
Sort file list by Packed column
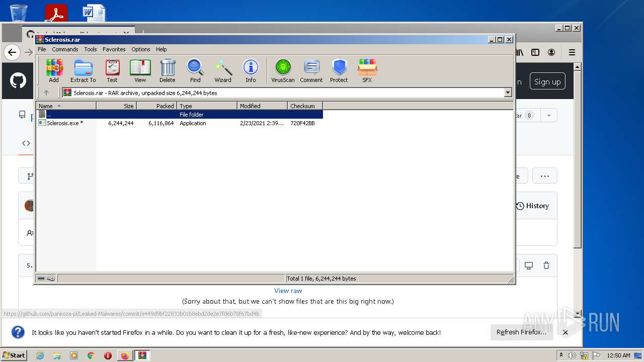(x=156, y=106)
